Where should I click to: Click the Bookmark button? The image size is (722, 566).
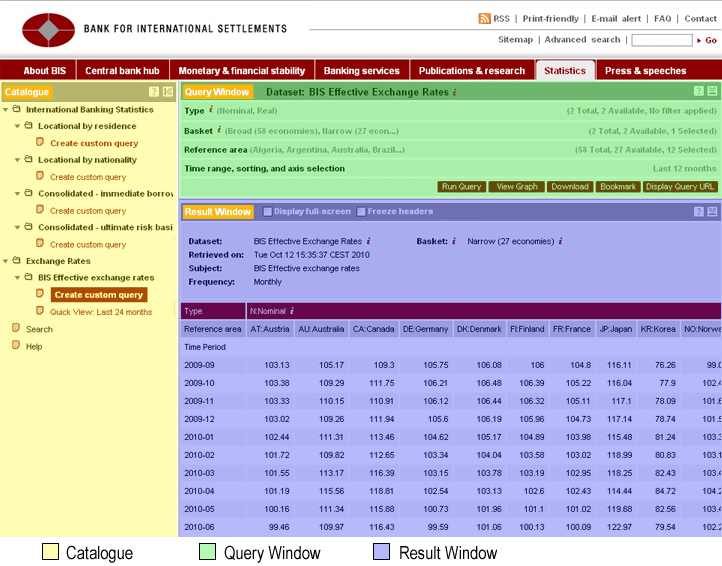[618, 187]
